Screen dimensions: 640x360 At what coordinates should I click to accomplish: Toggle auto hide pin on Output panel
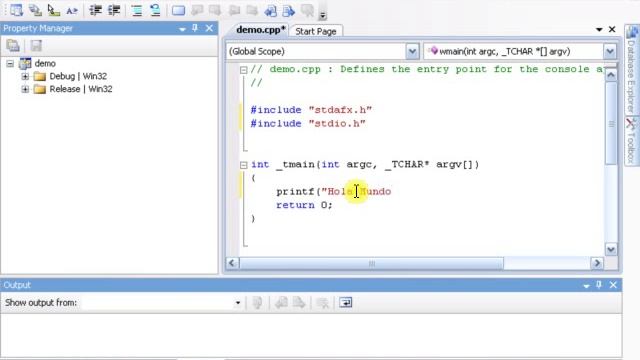point(599,284)
